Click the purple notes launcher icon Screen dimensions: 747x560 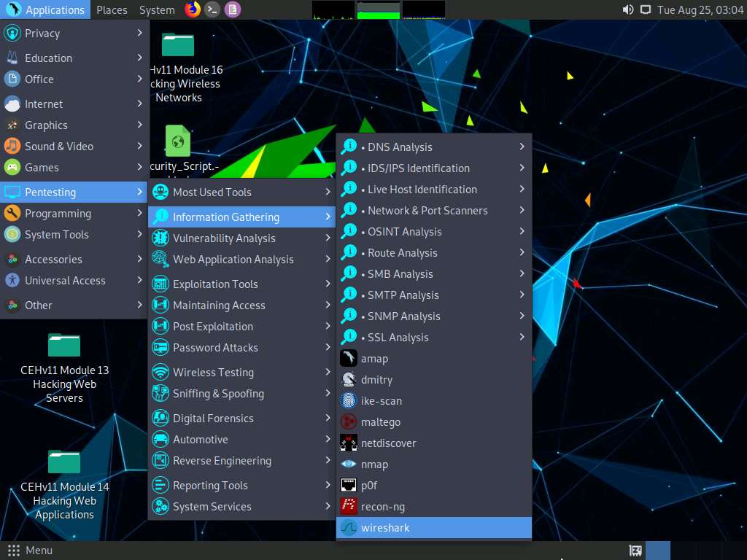(x=233, y=9)
